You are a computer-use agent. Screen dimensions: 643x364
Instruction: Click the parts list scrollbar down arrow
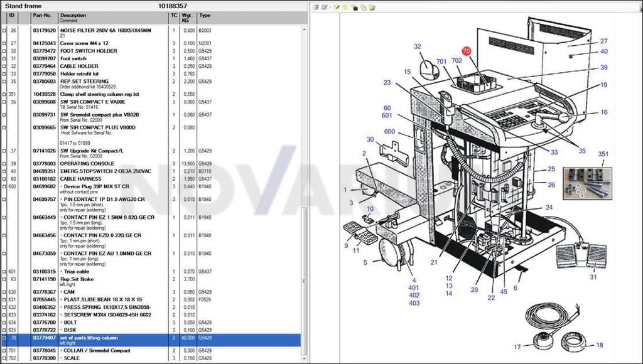[304, 358]
